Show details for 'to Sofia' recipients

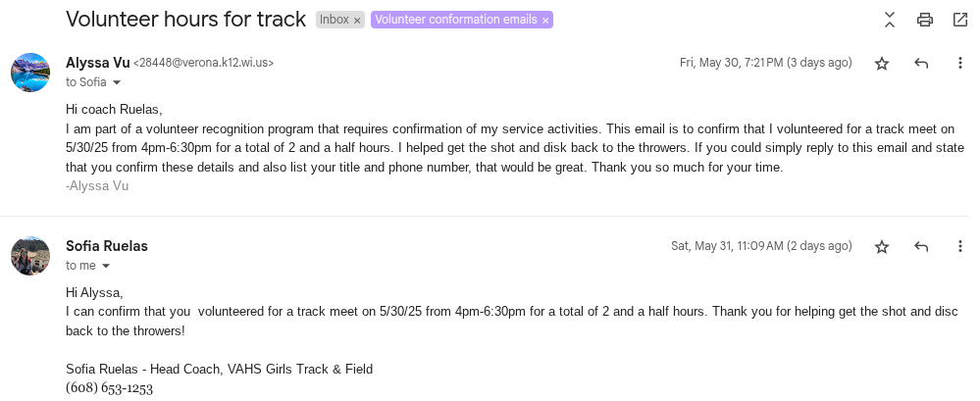click(x=117, y=82)
